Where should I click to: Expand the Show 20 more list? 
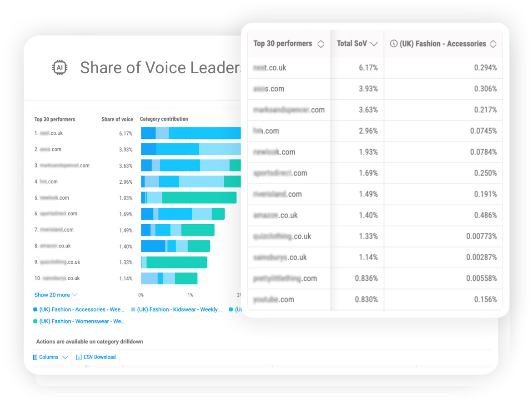52,295
